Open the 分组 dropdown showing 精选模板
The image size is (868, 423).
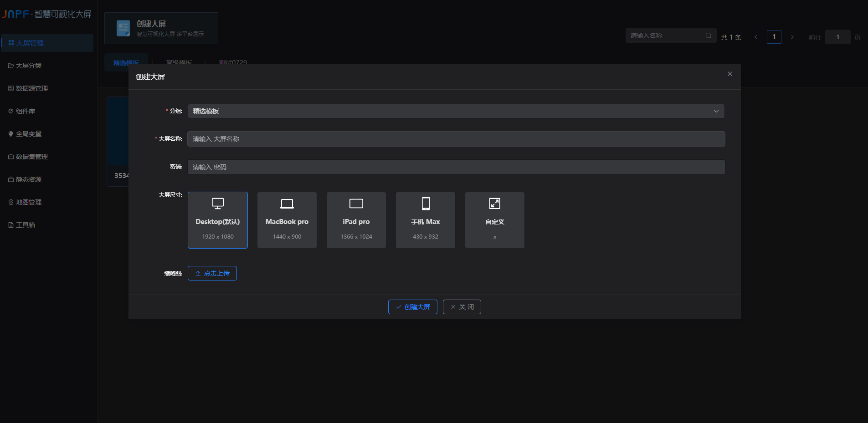pos(456,111)
